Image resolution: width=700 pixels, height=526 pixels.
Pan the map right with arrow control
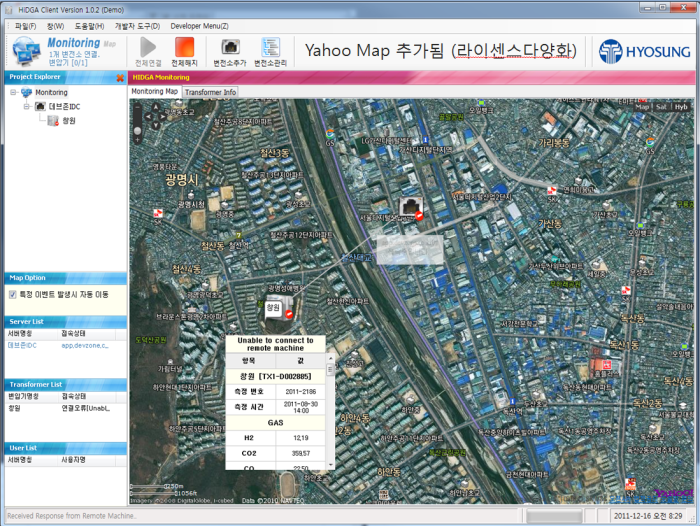click(163, 116)
